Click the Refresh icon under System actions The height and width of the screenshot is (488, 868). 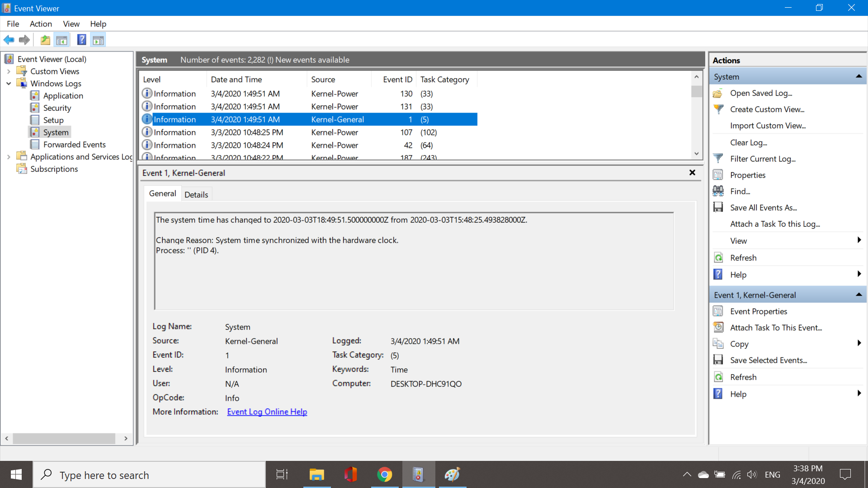click(x=718, y=258)
